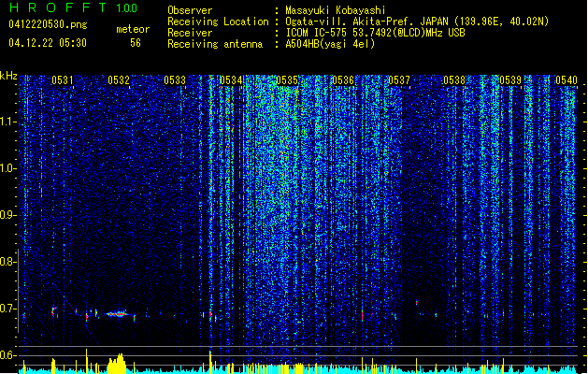
Task: Click the 0534 time marker
Action: [231, 80]
